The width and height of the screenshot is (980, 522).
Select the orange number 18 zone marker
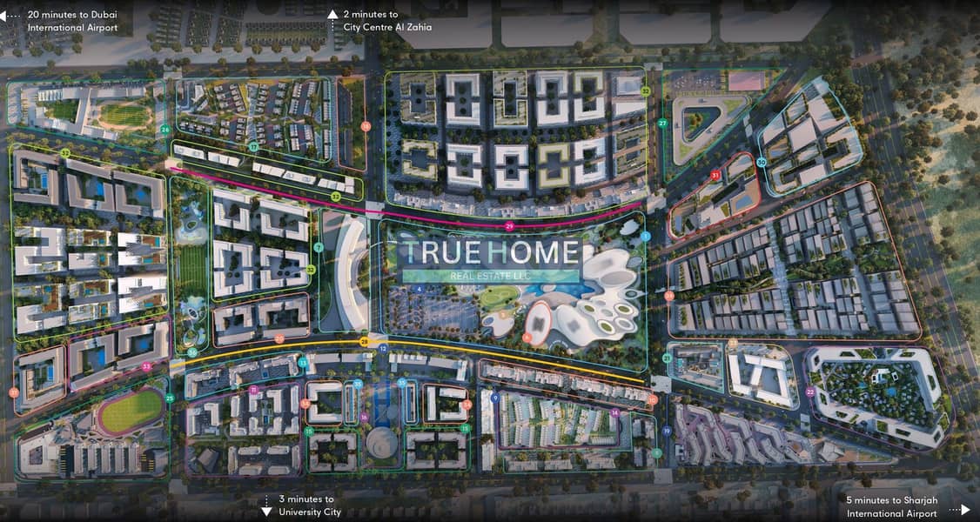click(x=366, y=126)
